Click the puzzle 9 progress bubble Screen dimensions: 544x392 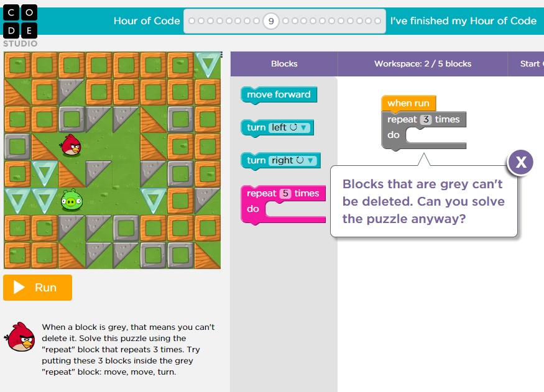(271, 21)
